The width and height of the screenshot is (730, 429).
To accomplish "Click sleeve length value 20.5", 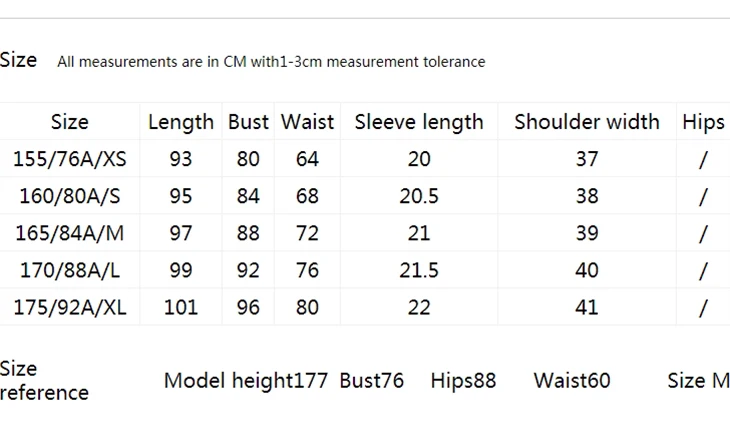I will click(419, 196).
